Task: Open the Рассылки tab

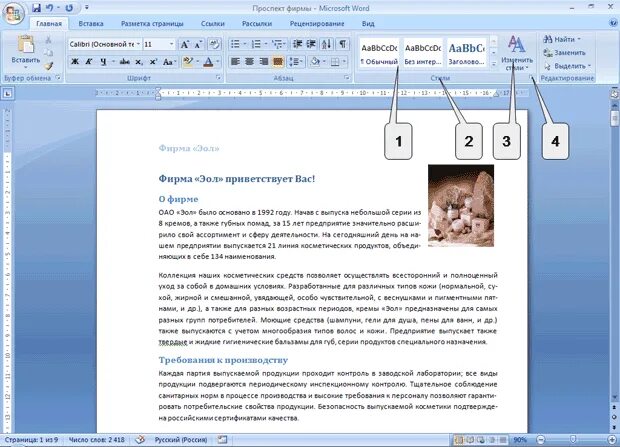Action: [x=257, y=24]
